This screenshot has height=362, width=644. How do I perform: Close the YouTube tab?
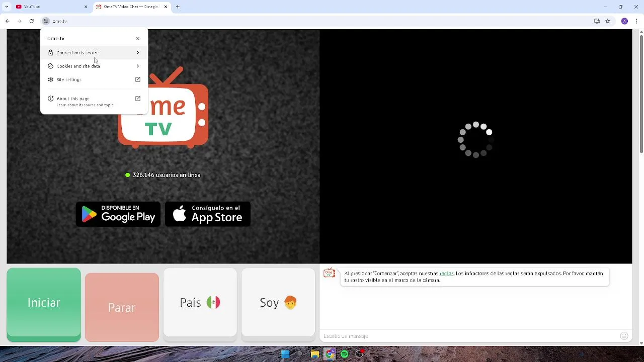(x=86, y=7)
